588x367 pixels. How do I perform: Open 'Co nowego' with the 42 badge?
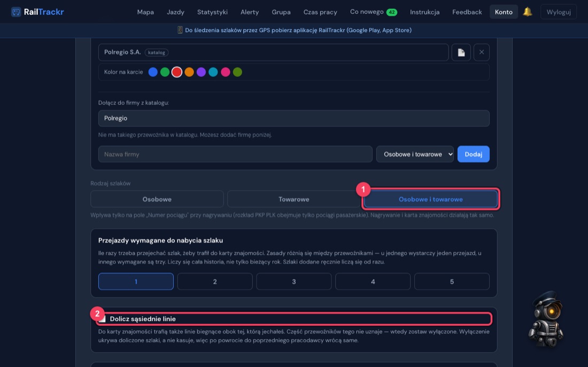point(374,12)
